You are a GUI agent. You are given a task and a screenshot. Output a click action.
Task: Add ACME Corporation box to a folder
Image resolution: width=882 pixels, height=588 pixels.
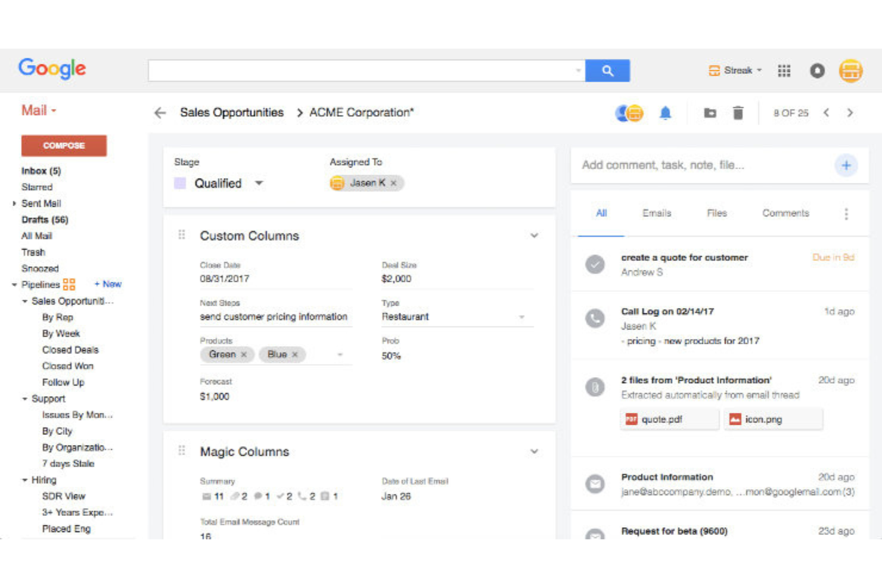(x=709, y=113)
